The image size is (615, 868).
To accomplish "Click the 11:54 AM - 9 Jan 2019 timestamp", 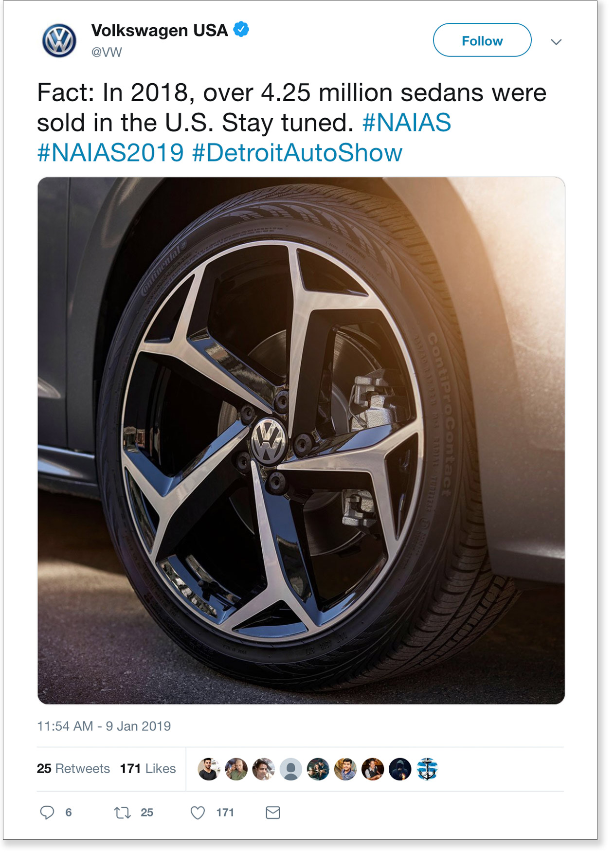I will (x=104, y=726).
